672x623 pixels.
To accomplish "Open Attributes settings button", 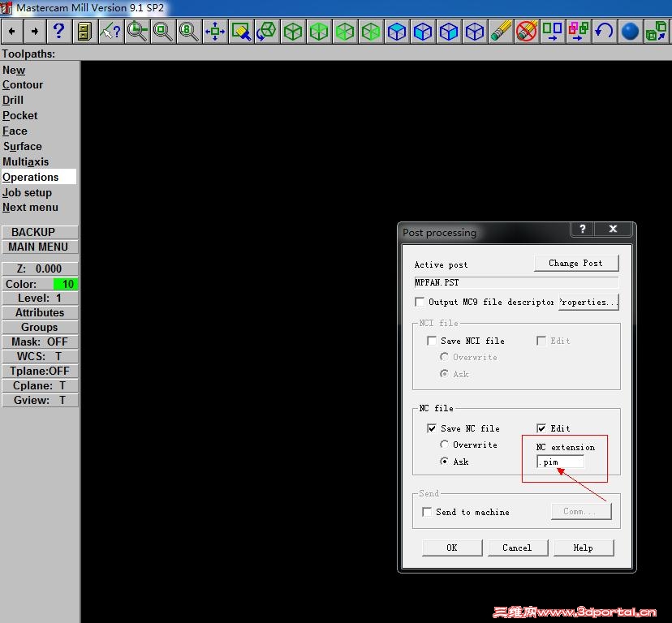I will pyautogui.click(x=40, y=313).
